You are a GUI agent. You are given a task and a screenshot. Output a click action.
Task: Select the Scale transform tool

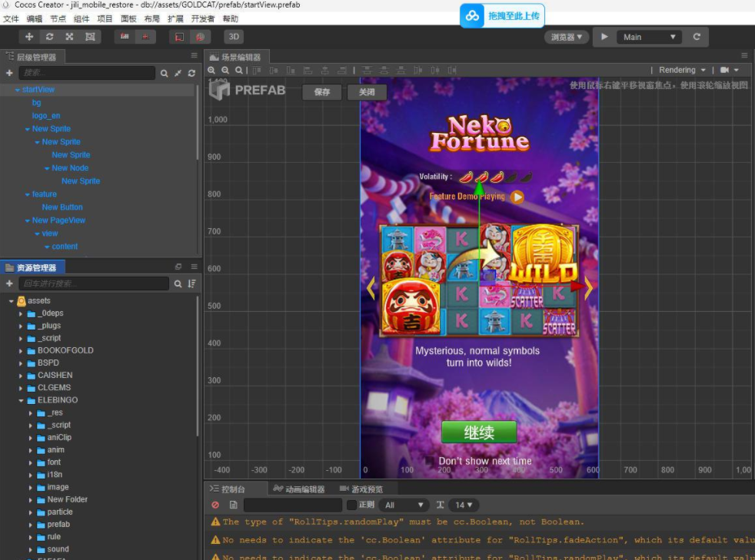point(69,36)
